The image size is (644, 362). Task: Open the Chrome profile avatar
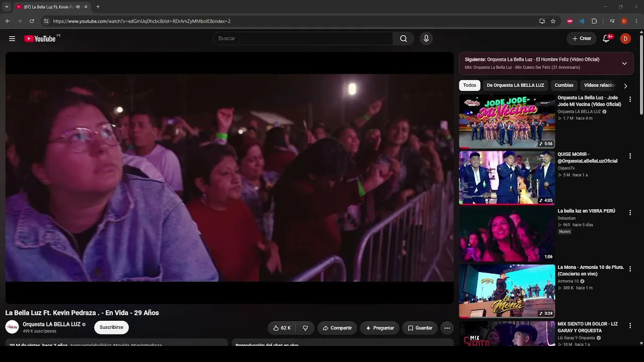pyautogui.click(x=624, y=21)
